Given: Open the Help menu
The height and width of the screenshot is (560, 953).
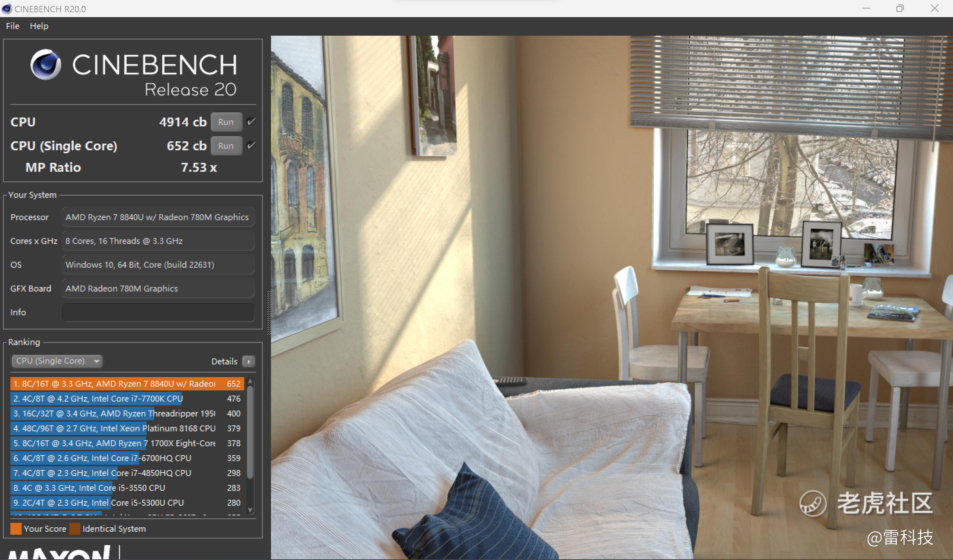Looking at the screenshot, I should point(39,26).
